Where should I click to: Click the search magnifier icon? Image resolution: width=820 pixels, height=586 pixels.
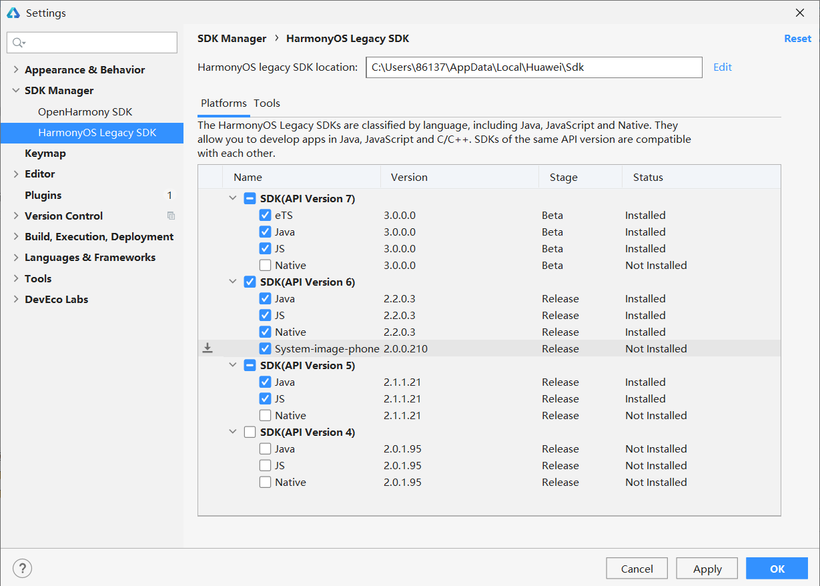tap(18, 43)
